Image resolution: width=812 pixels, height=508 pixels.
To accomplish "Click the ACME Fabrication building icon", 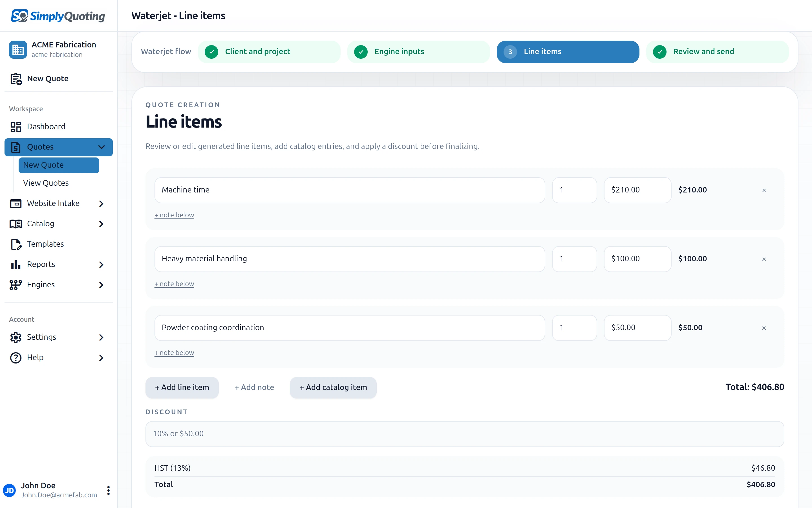I will [x=18, y=50].
